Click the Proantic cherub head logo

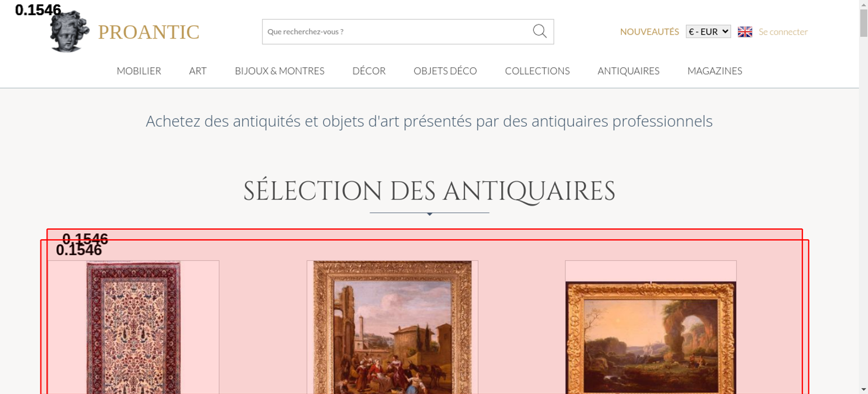[x=69, y=31]
